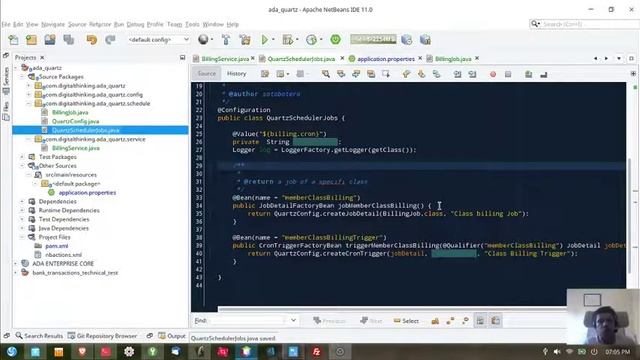Click the New Project toolbar icon
This screenshot has width=640, height=360.
pyautogui.click(x=31, y=40)
